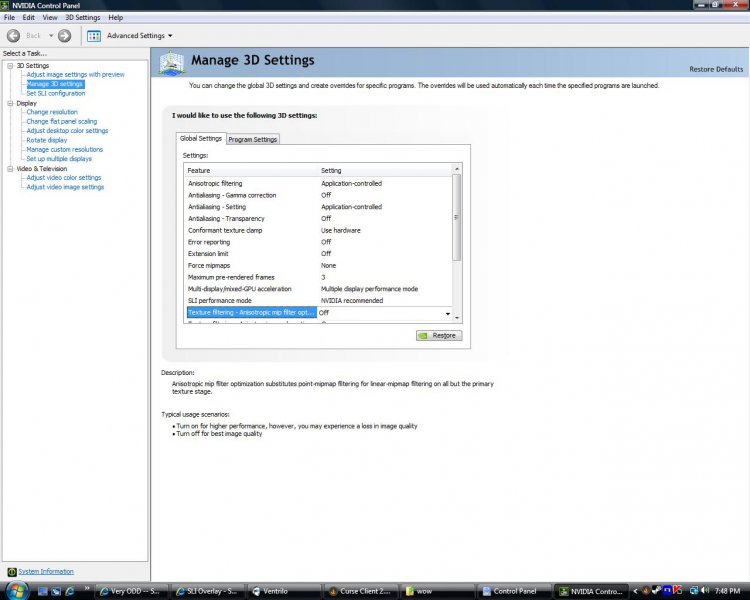Screen dimensions: 750x600
Task: Select Manage 3D settings in tree
Action: click(55, 84)
